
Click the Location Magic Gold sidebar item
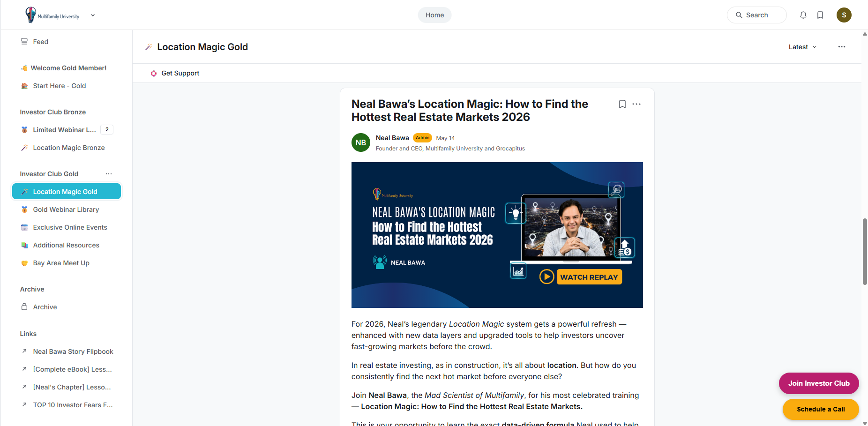click(66, 192)
